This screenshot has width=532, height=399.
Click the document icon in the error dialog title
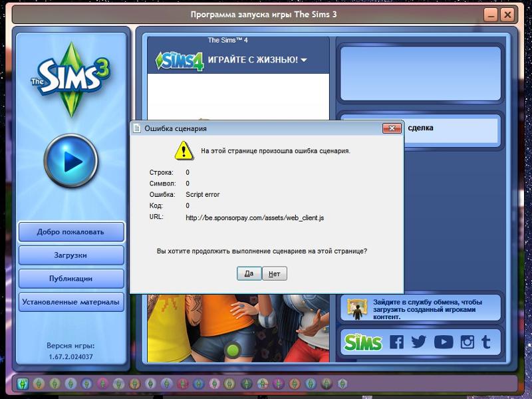(137, 128)
